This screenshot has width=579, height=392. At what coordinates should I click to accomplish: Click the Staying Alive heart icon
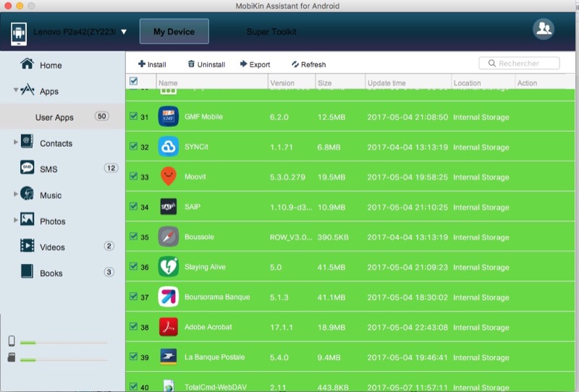[x=168, y=267]
